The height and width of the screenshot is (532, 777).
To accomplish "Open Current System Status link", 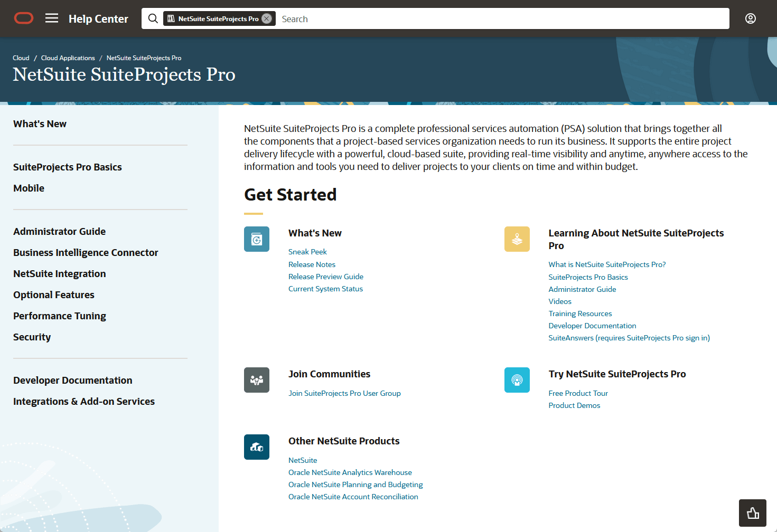I will click(x=325, y=289).
